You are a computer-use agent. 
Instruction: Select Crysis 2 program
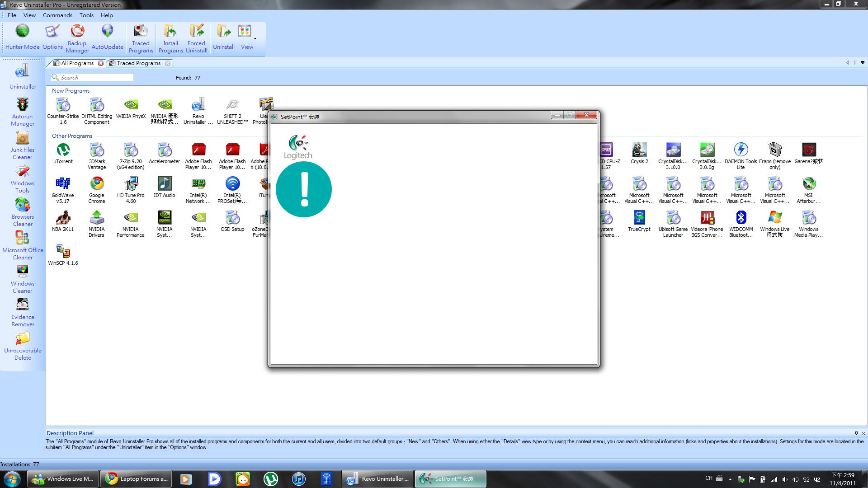pyautogui.click(x=639, y=153)
